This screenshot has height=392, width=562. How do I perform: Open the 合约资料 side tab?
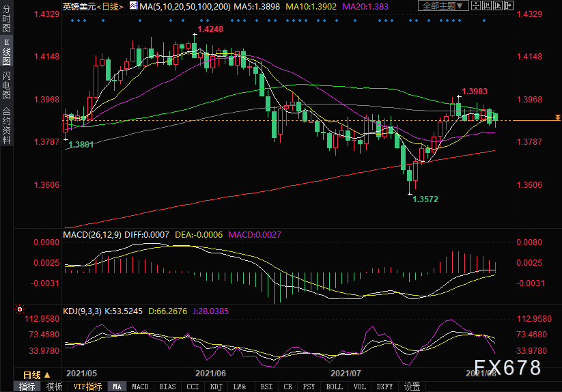pos(6,126)
